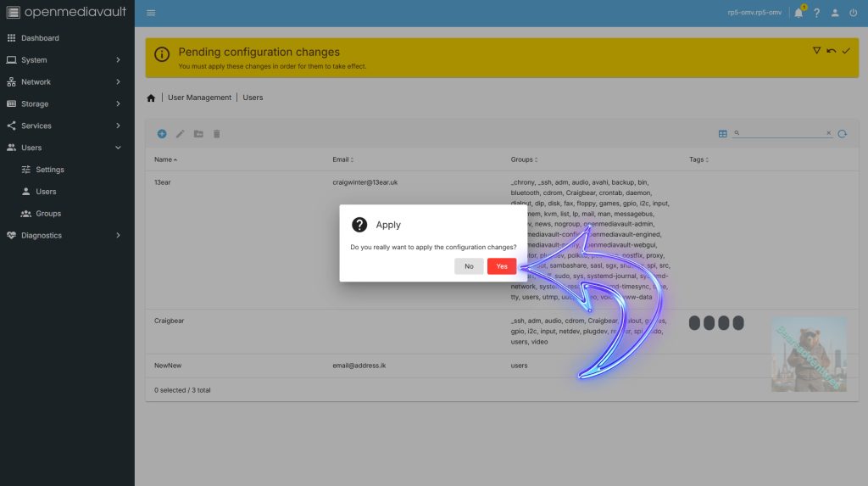Toggle the hamburger sidebar menu icon
The image size is (868, 486).
point(151,13)
